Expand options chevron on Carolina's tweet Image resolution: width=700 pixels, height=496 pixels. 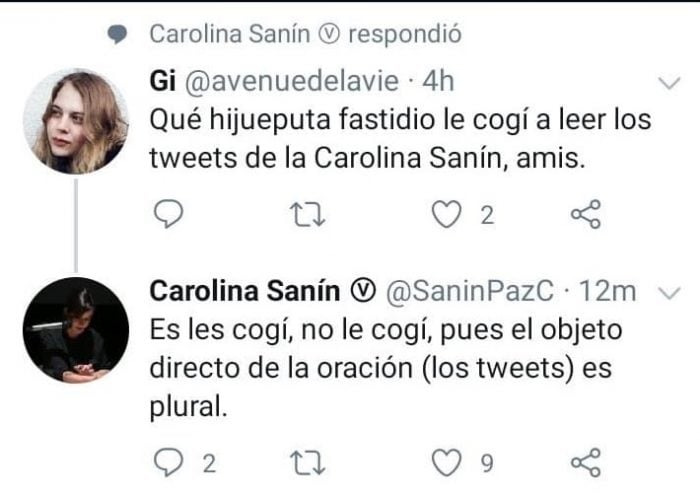667,291
